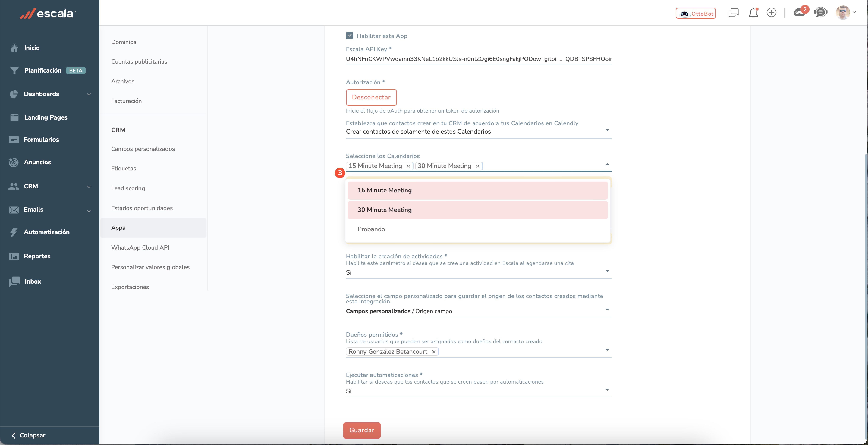This screenshot has width=868, height=445.
Task: Open Exportaciones settings
Action: [130, 287]
